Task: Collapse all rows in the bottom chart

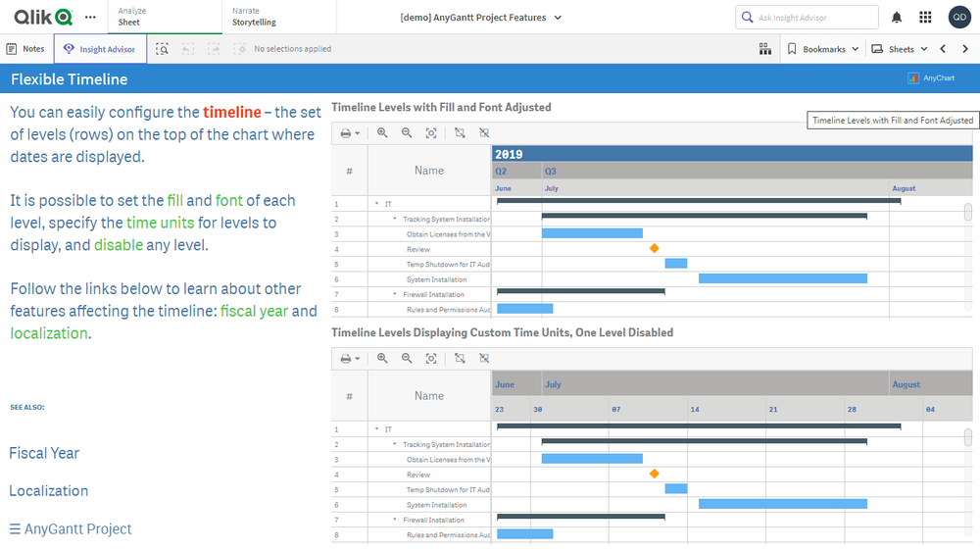Action: (x=484, y=359)
